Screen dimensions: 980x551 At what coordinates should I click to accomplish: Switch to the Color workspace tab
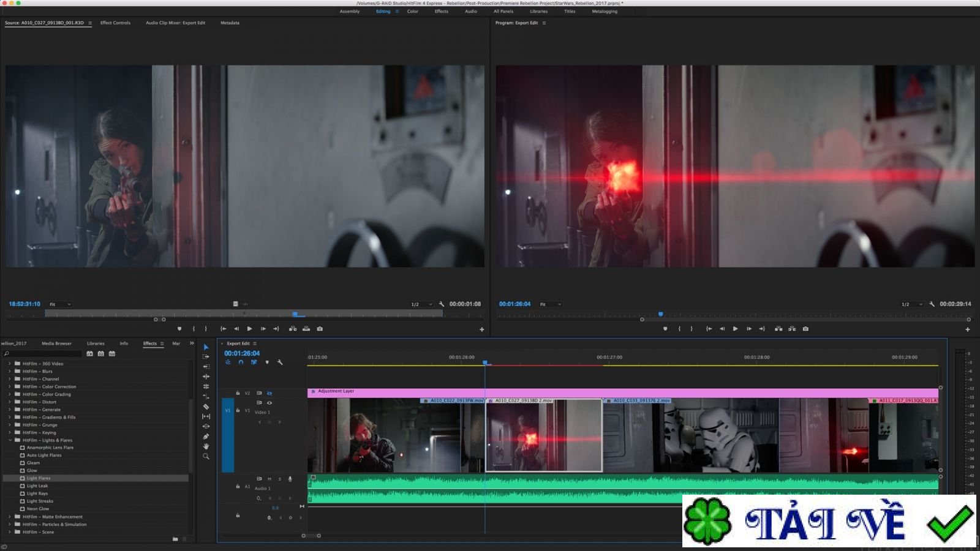point(412,11)
